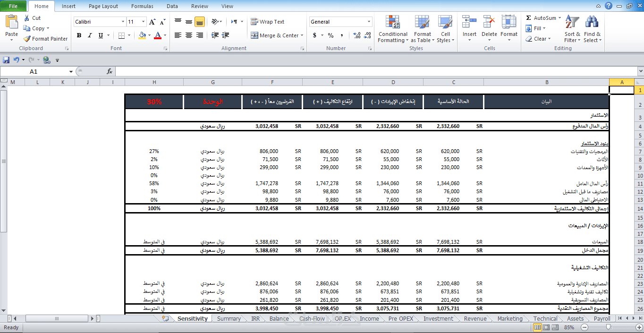
Task: Expand the General number format dropdown
Action: pyautogui.click(x=369, y=22)
